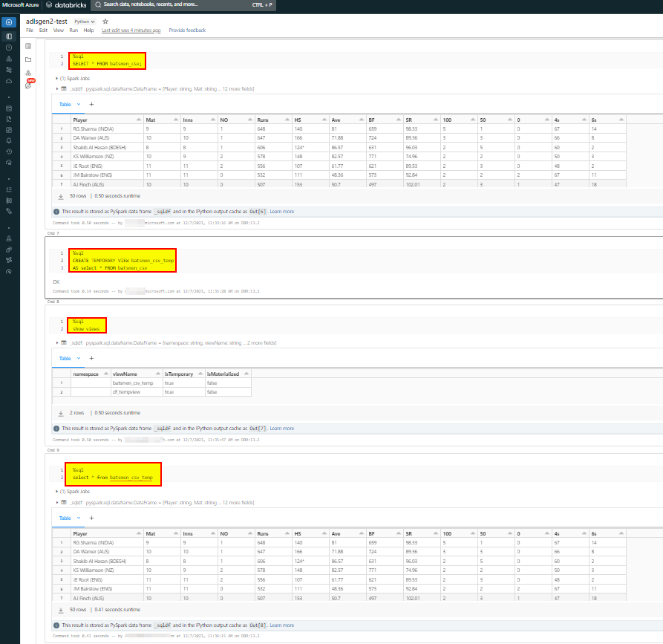This screenshot has height=644, width=663.
Task: Open Models icon in sidebar
Action: 9,260
